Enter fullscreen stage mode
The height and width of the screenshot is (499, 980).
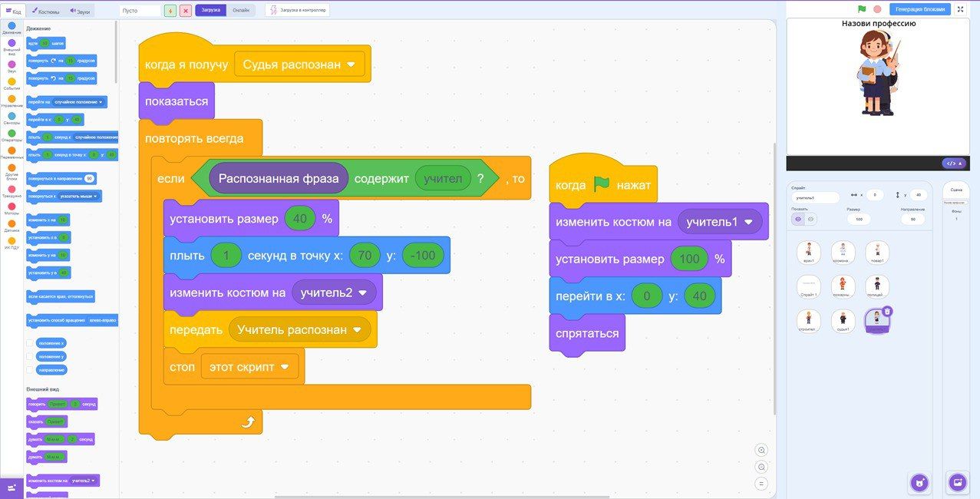click(960, 9)
